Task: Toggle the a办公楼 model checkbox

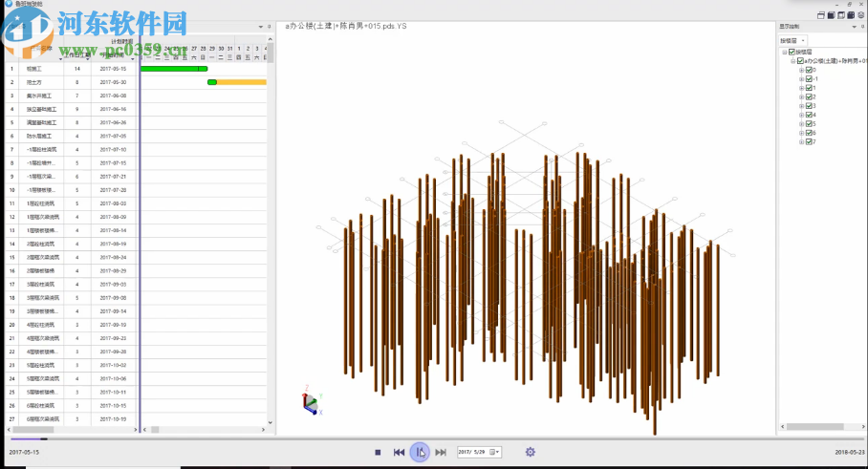Action: pyautogui.click(x=800, y=61)
